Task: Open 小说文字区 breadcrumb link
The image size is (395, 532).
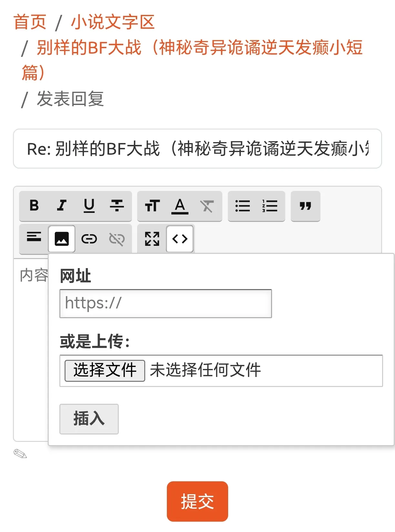Action: coord(113,22)
